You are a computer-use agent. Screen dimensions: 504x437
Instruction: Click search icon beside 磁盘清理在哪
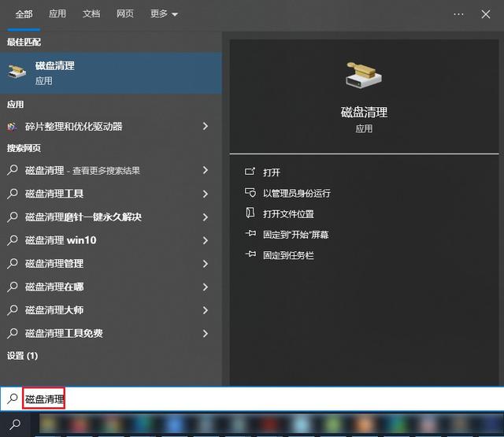[x=13, y=287]
